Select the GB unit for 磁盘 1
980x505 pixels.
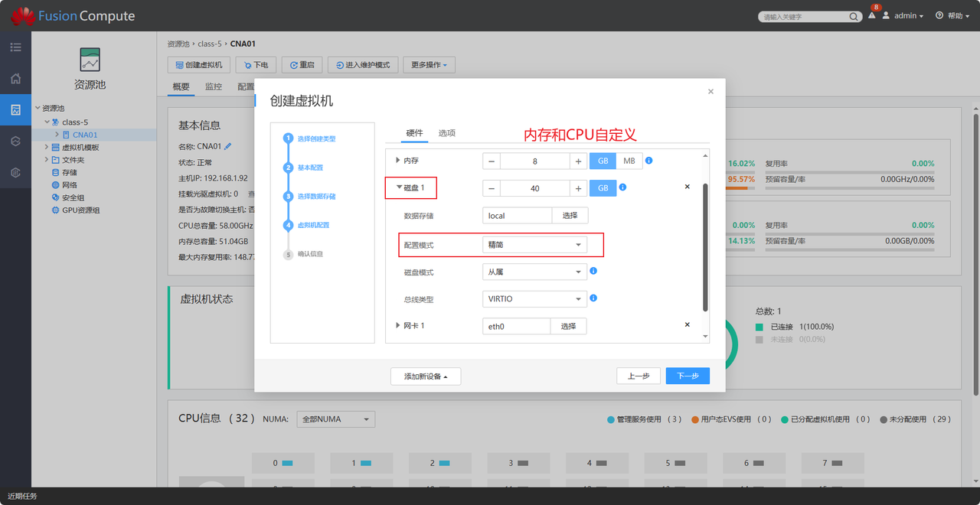603,188
